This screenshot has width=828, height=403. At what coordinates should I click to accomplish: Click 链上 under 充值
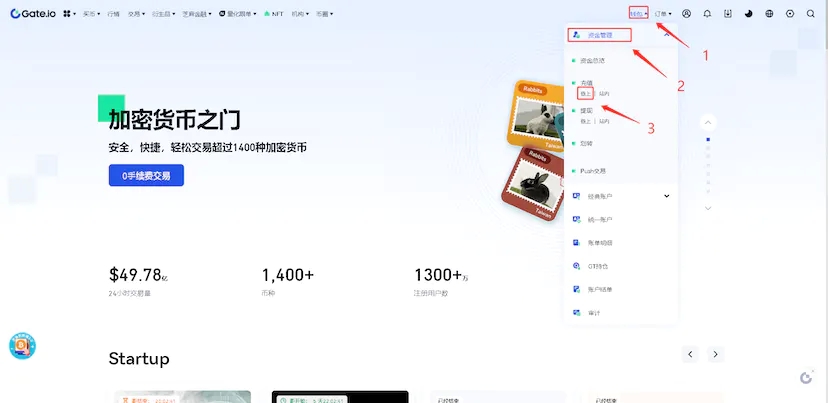586,93
